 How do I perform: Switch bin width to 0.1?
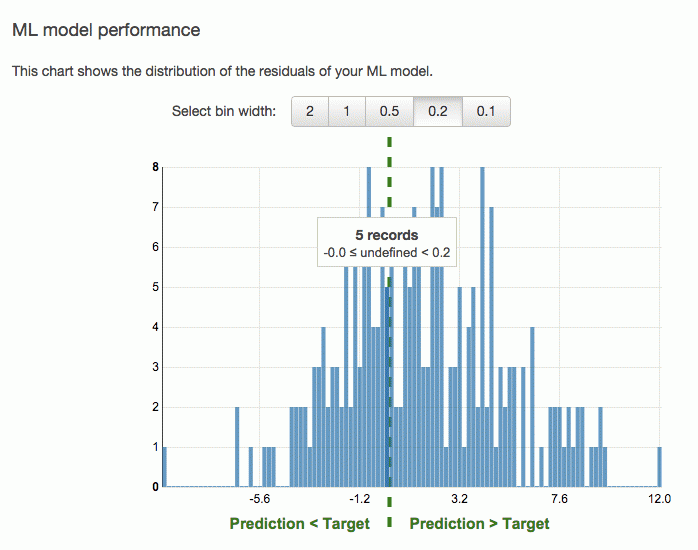click(486, 111)
